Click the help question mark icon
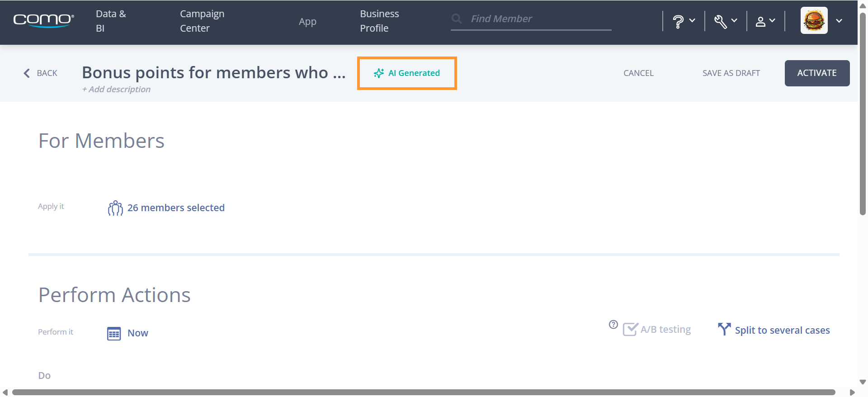The height and width of the screenshot is (397, 868). point(678,21)
